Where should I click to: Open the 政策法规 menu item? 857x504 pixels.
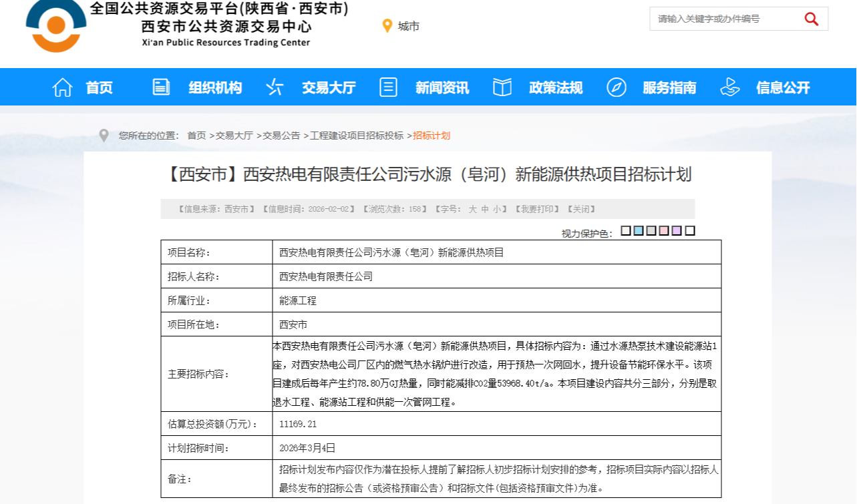pyautogui.click(x=555, y=87)
